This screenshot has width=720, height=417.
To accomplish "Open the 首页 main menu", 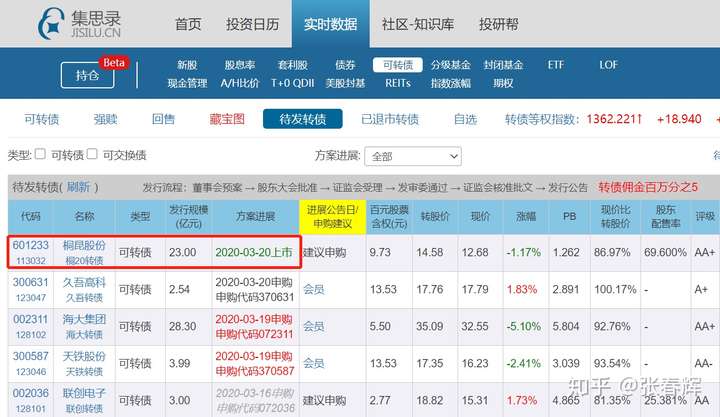I will click(x=188, y=24).
